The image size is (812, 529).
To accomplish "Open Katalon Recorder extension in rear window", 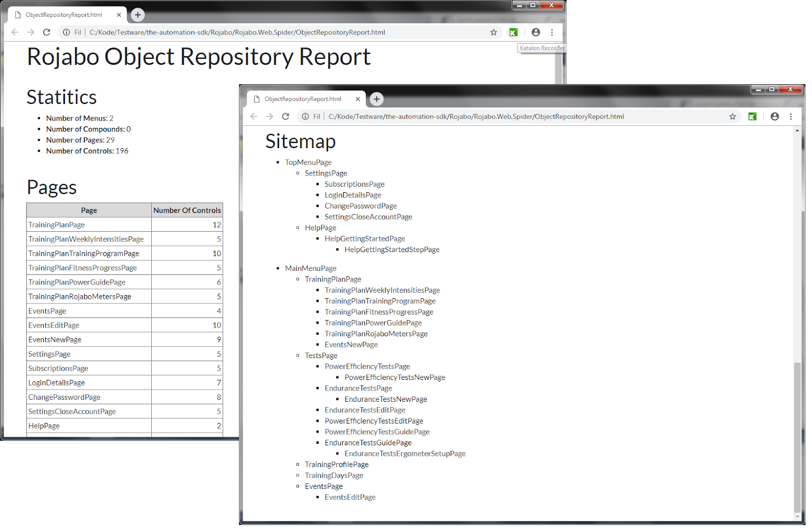I will click(x=514, y=32).
